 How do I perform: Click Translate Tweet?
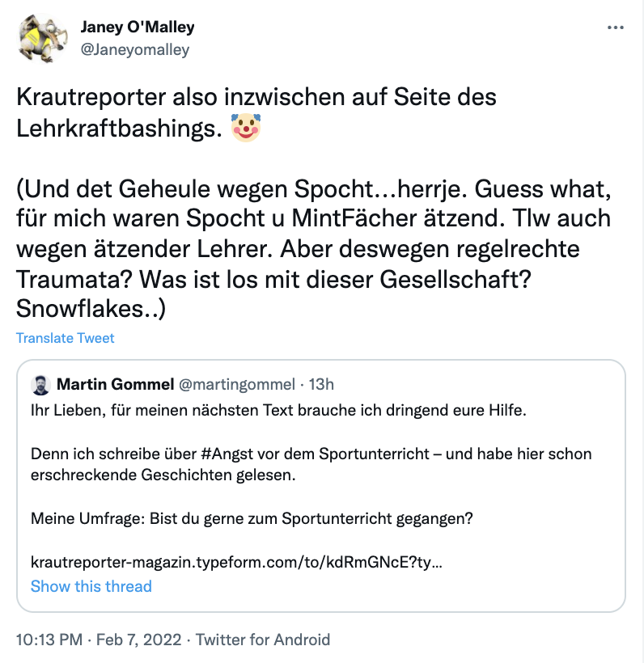66,338
